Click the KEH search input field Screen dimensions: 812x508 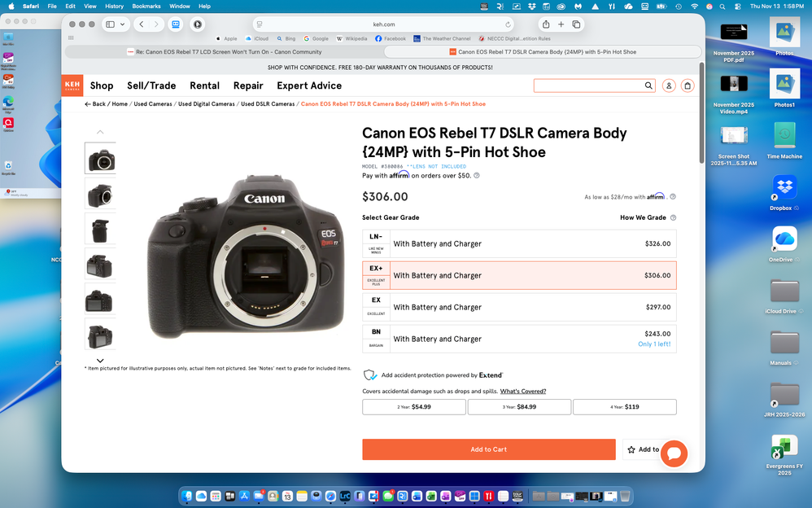pyautogui.click(x=586, y=85)
